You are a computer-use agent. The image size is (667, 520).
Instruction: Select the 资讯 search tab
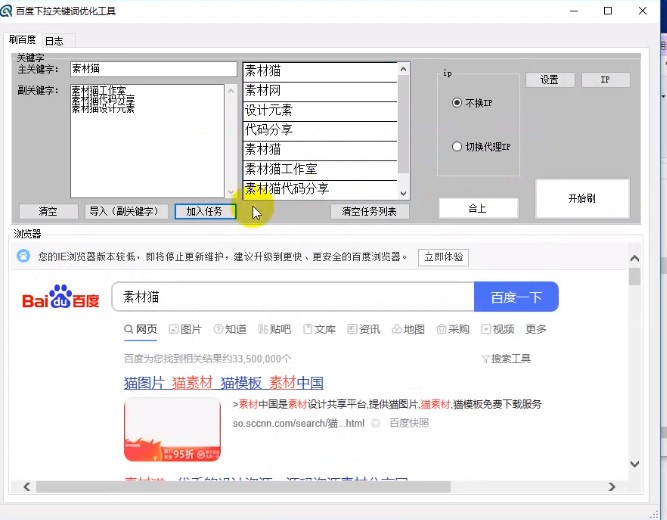(364, 329)
